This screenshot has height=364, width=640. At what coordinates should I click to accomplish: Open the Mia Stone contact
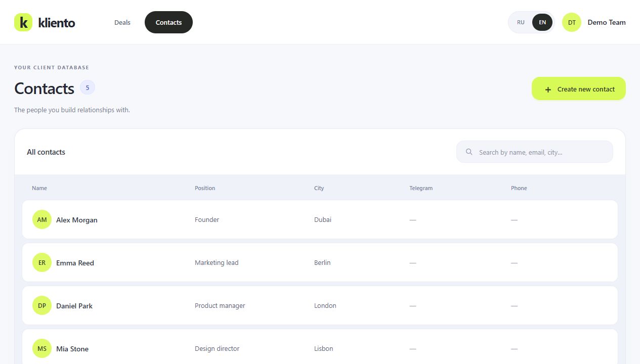pyautogui.click(x=320, y=347)
